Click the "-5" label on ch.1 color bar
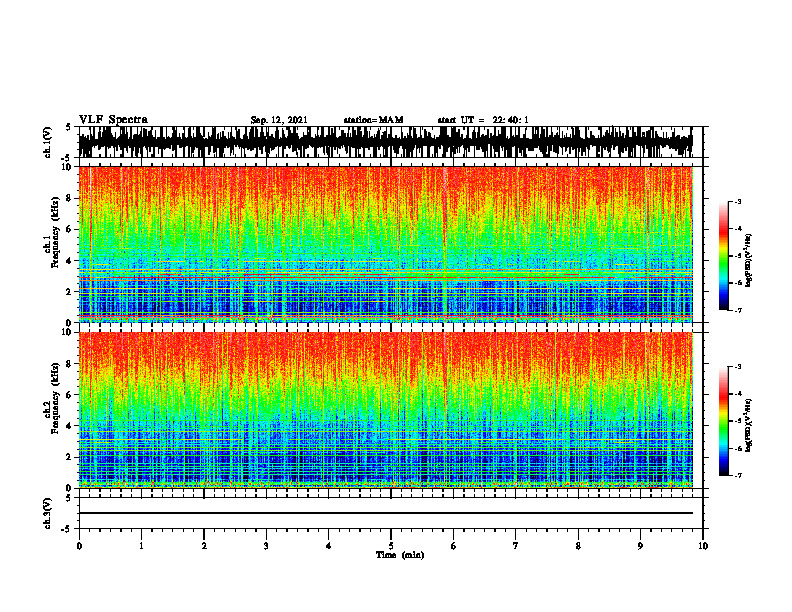 point(738,256)
